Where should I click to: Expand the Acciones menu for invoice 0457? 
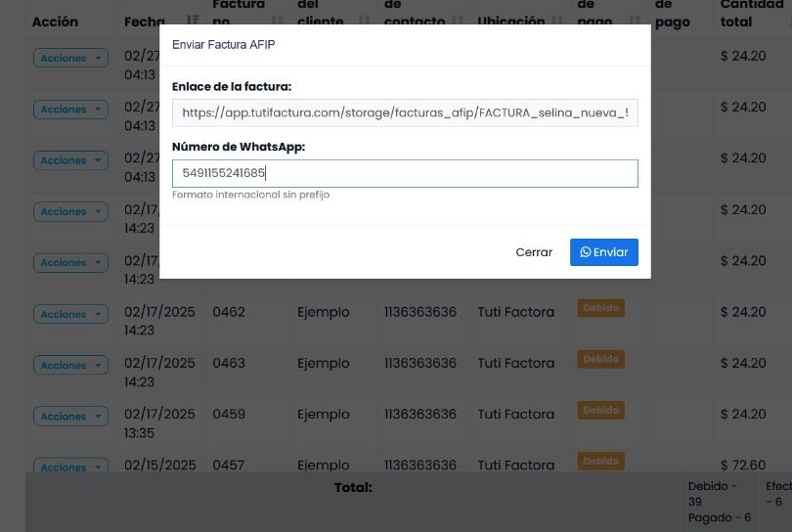tap(70, 466)
